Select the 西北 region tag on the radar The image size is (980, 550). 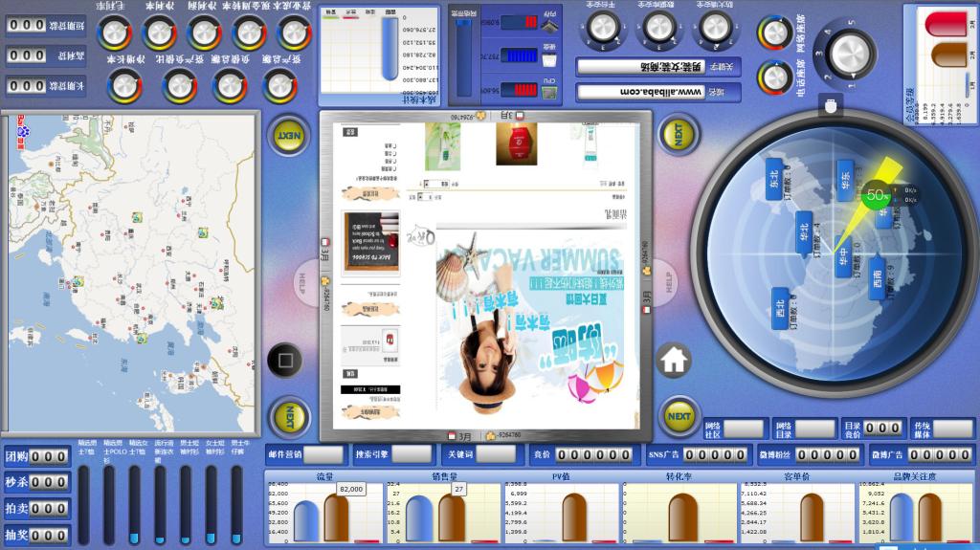[780, 309]
